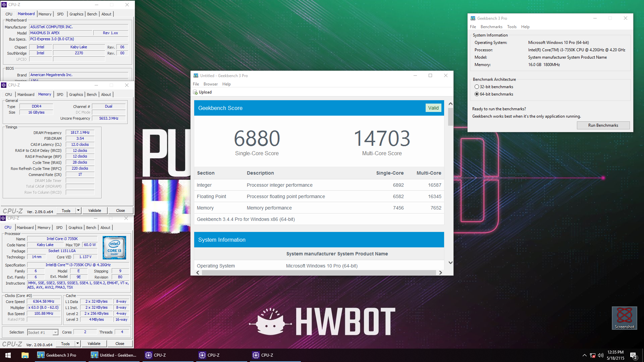Click the Geekbench 3 Pro window title icon

tap(473, 18)
